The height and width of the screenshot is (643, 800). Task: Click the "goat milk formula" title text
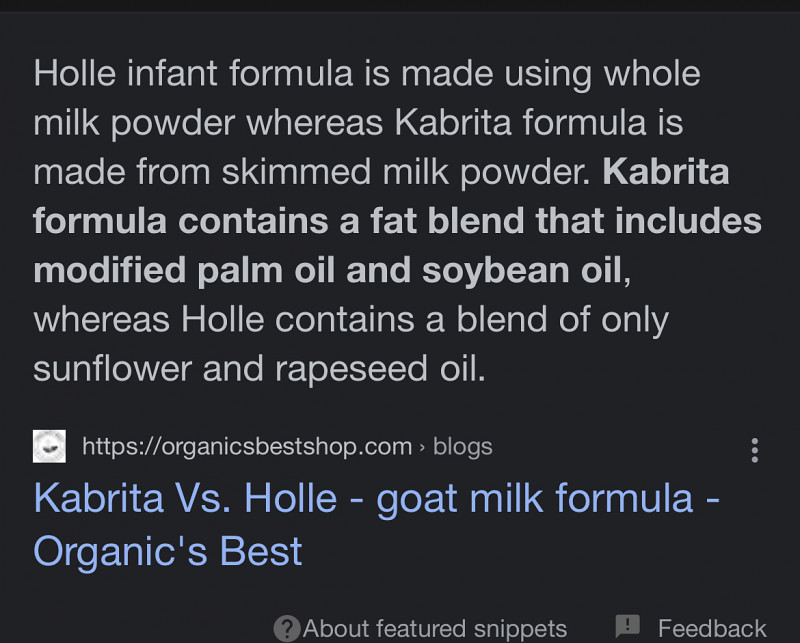click(x=535, y=499)
